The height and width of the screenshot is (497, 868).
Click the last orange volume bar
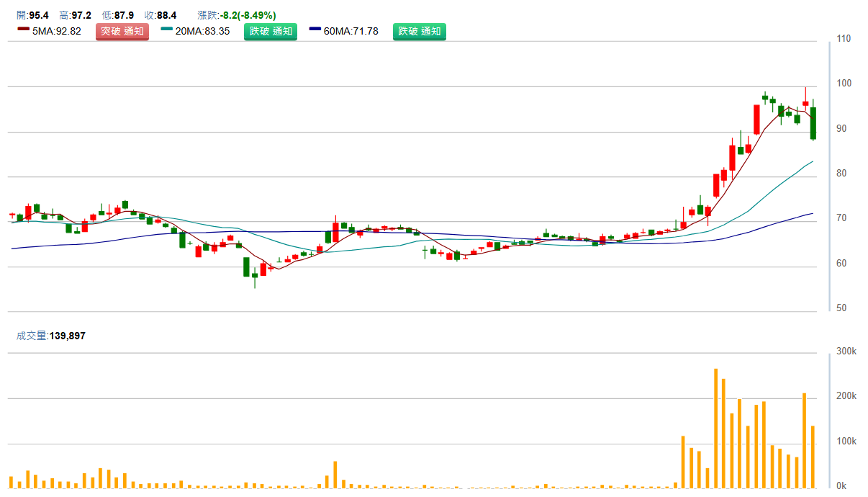(x=813, y=457)
